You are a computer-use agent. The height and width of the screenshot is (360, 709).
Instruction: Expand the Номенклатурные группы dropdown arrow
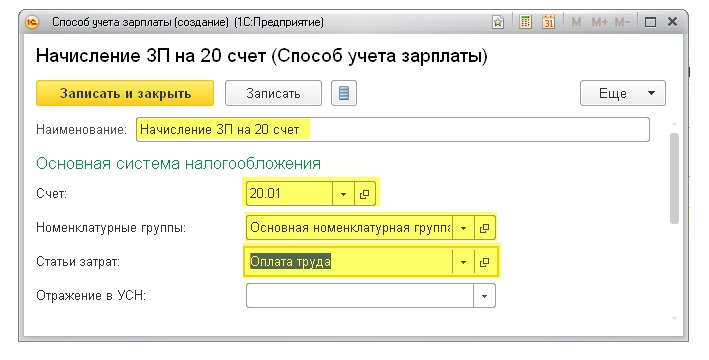coord(463,228)
